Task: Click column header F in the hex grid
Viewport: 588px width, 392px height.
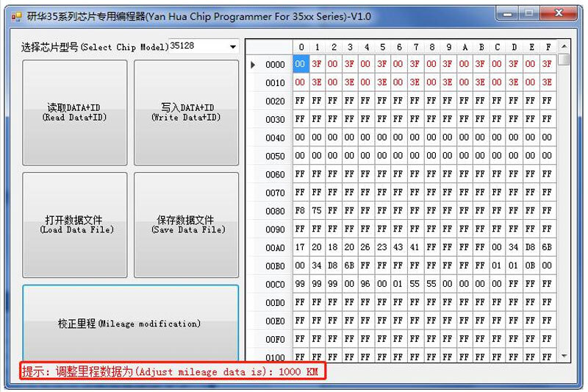Action: 547,47
